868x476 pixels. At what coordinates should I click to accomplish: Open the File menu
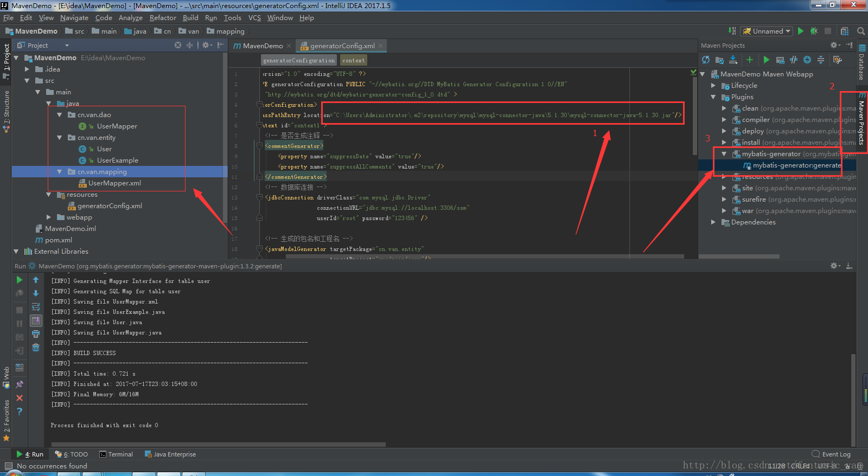pos(8,17)
